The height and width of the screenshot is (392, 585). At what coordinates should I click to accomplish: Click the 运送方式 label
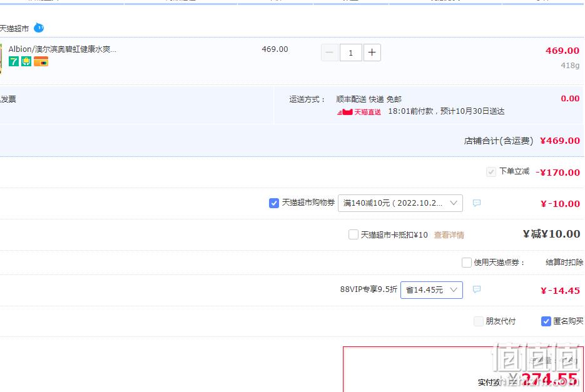point(307,99)
